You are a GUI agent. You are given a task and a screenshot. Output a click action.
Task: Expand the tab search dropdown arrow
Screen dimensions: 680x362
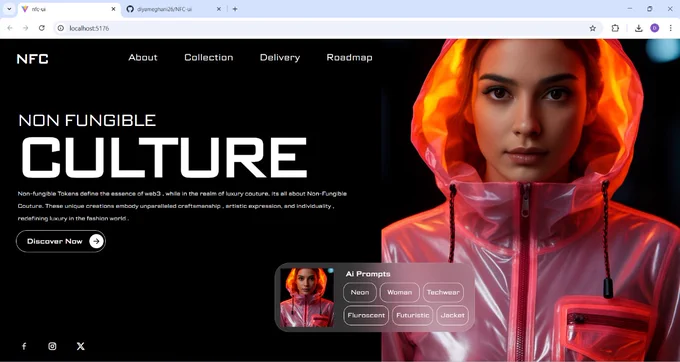pos(9,9)
